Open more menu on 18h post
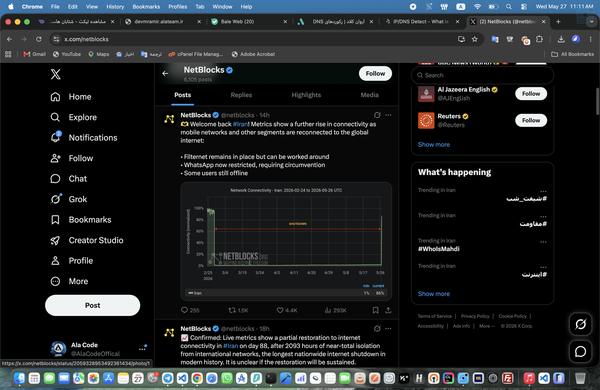Image resolution: width=600 pixels, height=390 pixels. 388,328
